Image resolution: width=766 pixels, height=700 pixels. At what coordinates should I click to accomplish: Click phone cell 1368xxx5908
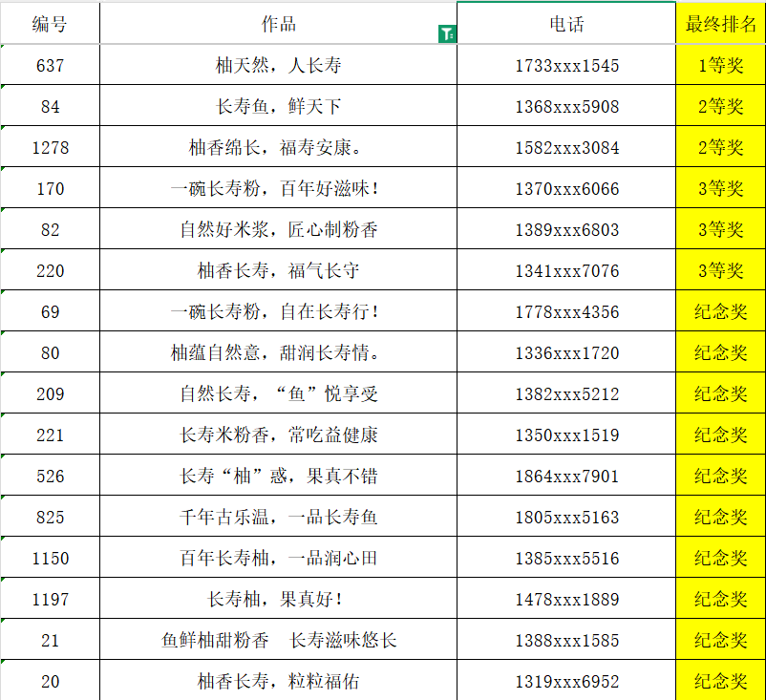tap(566, 106)
